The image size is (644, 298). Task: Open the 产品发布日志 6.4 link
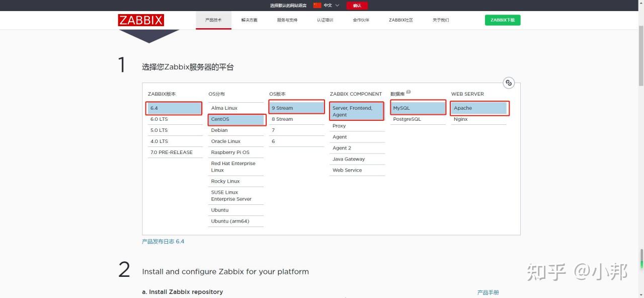(x=163, y=242)
